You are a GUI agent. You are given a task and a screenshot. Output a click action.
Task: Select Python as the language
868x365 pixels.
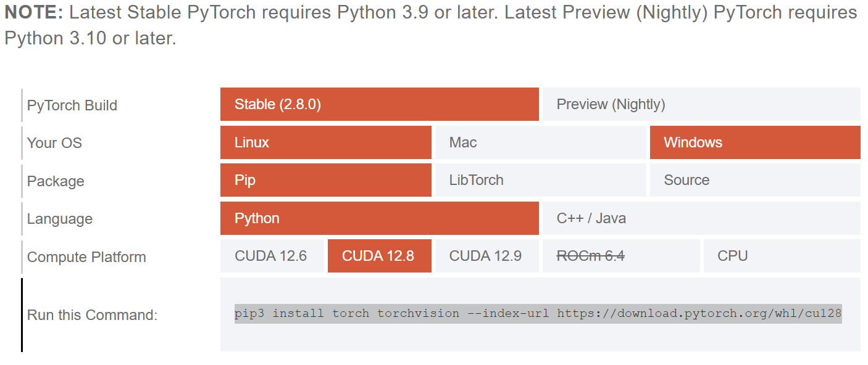(379, 218)
